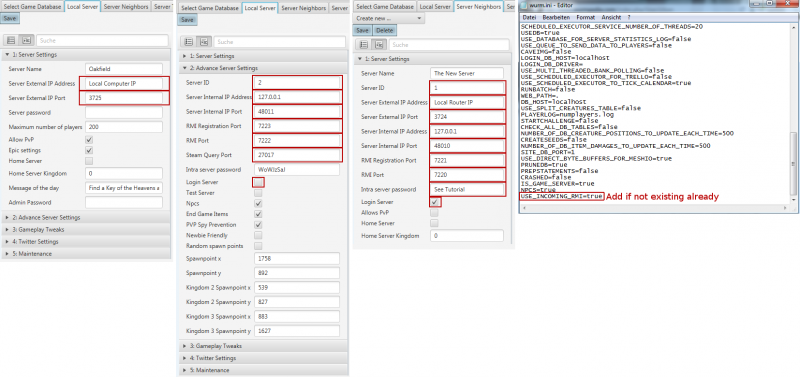Viewport: 800px width, 377px height.
Task: Toggle the Allows PvP checkbox
Action: click(434, 213)
